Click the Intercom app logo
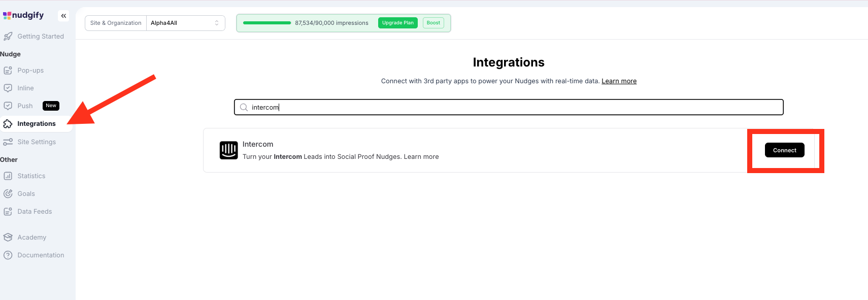 228,150
